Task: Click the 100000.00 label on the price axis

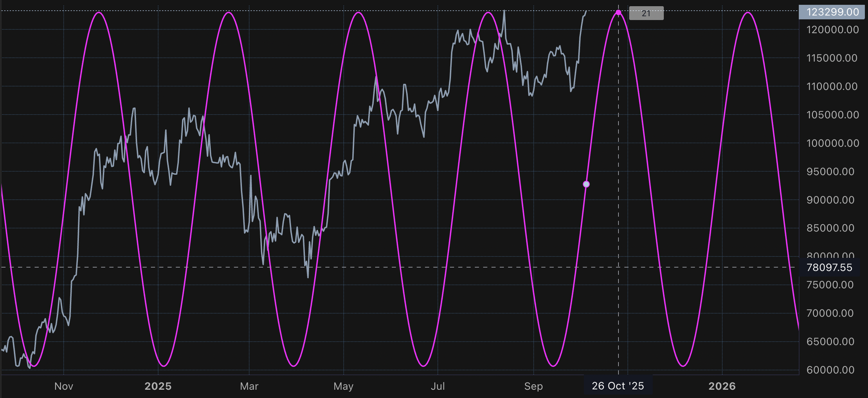Action: 833,143
